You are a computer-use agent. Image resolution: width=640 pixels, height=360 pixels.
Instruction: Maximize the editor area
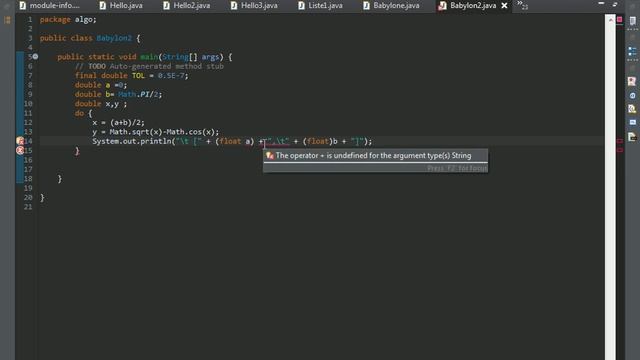pos(615,4)
